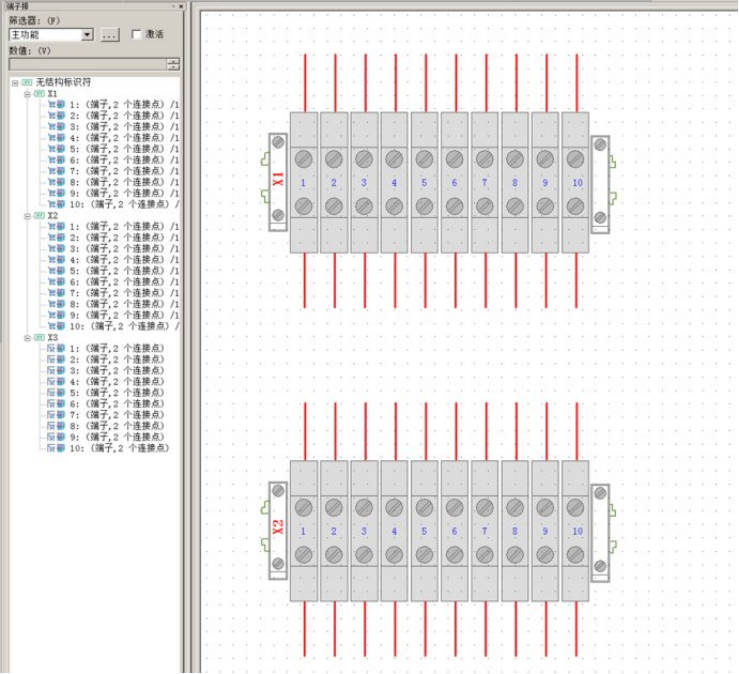
Task: Enable the 激活 checkbox
Action: point(136,34)
